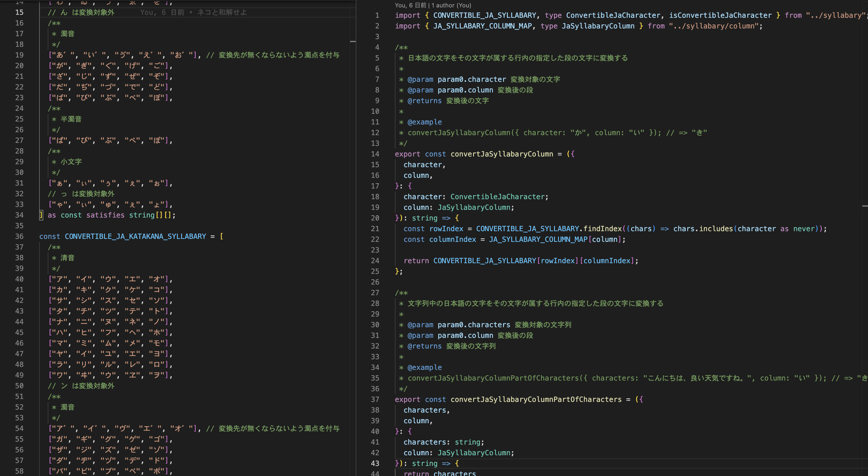Click the right editor scrollbar marker
Screen dimensions: 868x476
(865, 206)
